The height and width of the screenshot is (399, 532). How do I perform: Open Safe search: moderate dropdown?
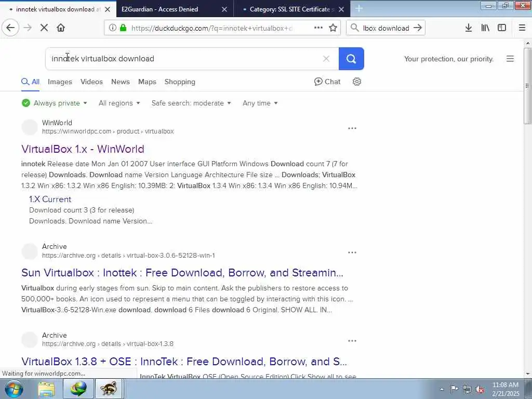(191, 103)
